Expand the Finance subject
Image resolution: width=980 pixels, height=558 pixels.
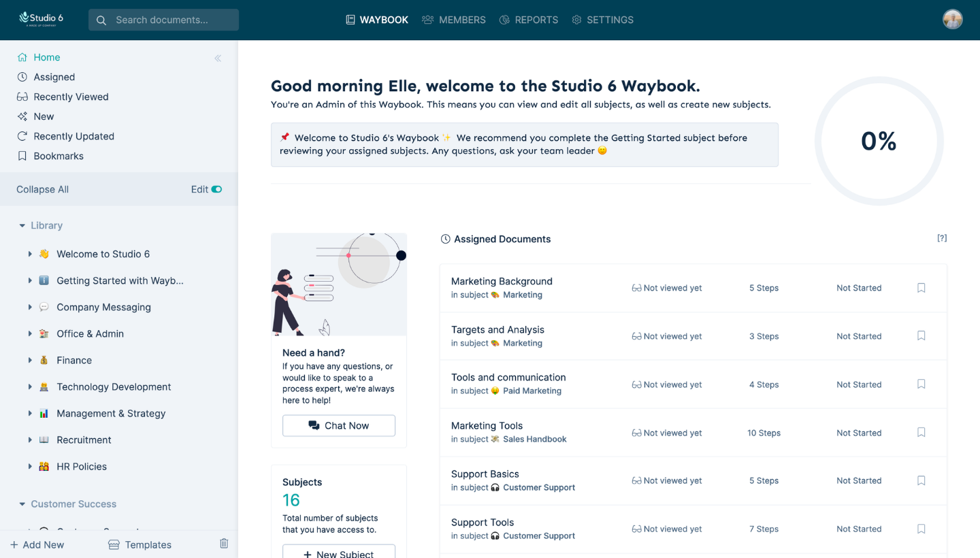click(30, 360)
